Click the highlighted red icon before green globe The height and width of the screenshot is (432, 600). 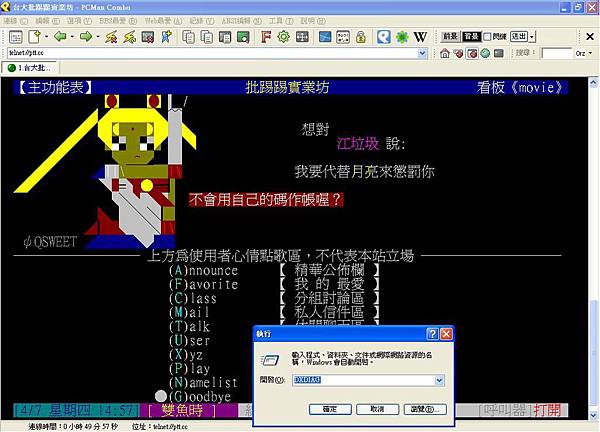click(x=472, y=53)
